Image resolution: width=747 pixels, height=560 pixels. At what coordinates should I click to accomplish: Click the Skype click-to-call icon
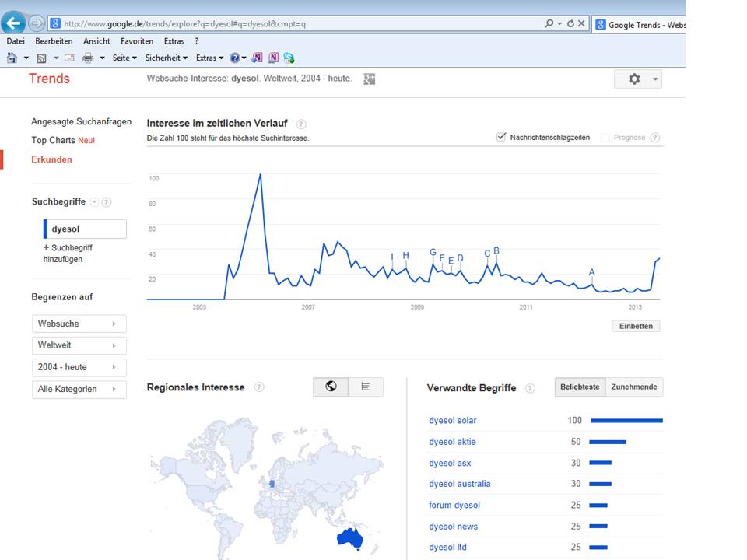(289, 58)
